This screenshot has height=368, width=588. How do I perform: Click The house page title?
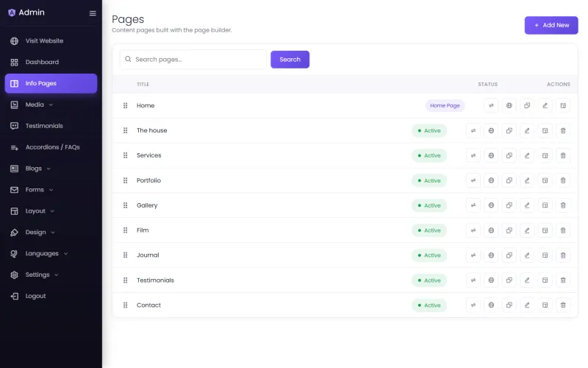click(152, 130)
